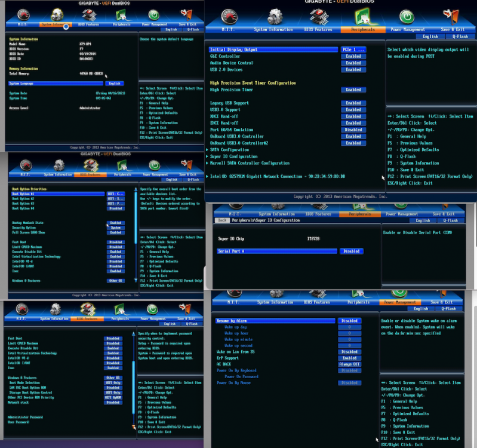
Task: Toggle Bootup NumLock State Enabled value
Action: 116,223
